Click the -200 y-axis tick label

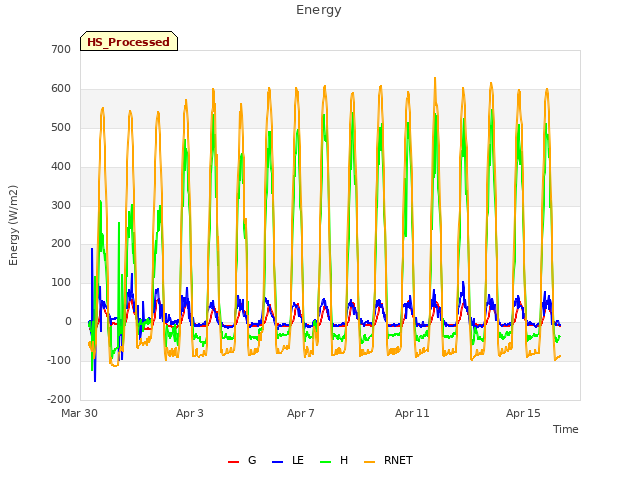[59, 399]
